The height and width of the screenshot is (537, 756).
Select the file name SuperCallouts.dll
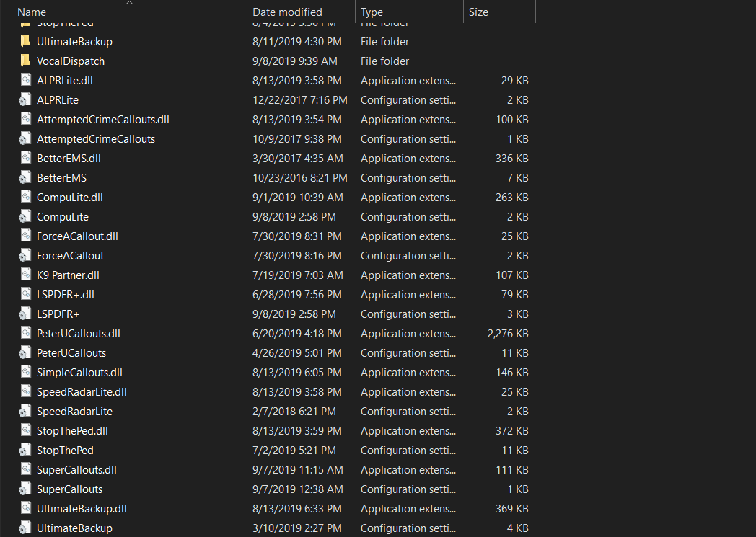pos(76,470)
